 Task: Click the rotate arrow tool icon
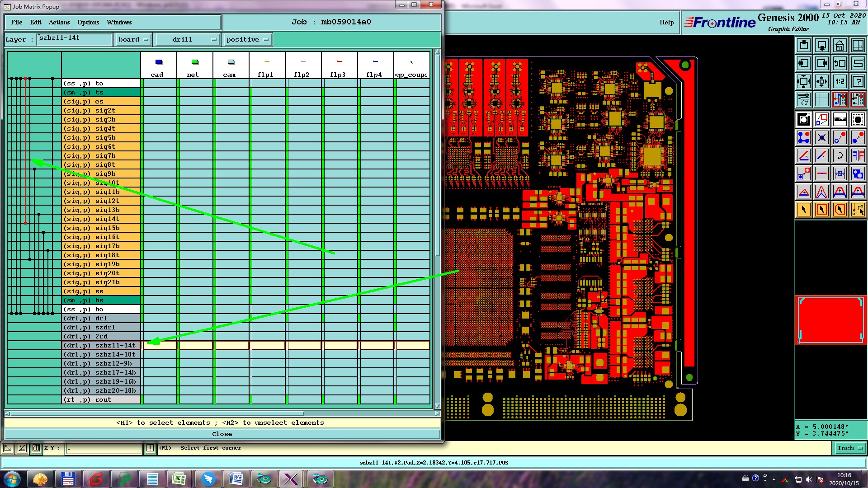pyautogui.click(x=840, y=156)
